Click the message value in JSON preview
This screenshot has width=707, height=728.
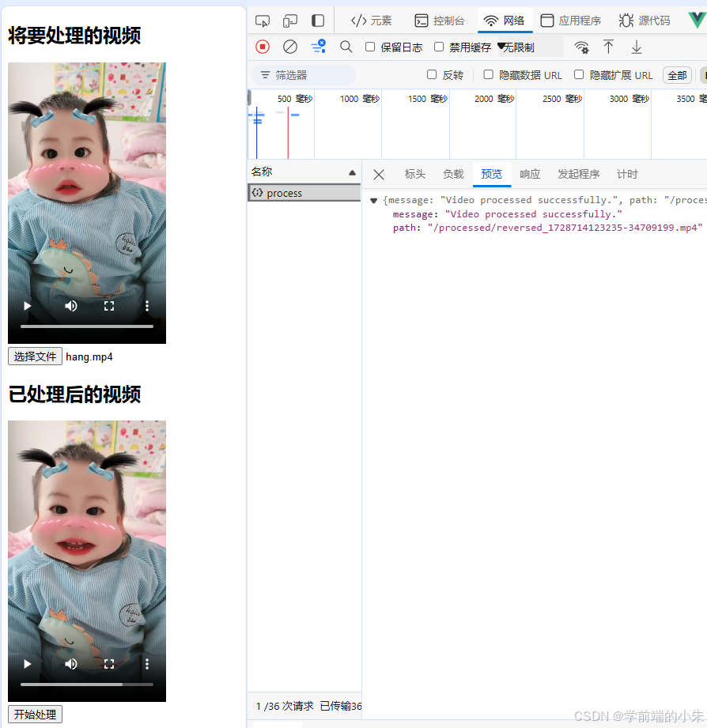[533, 214]
